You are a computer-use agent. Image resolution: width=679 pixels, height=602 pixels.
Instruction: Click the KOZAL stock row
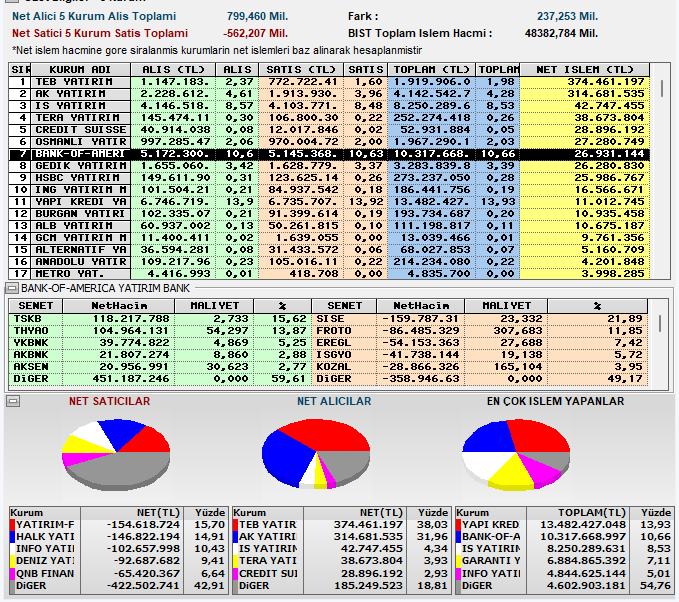point(480,367)
